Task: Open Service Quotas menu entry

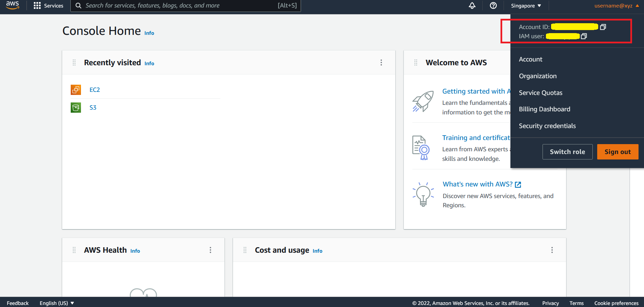Action: (x=540, y=93)
